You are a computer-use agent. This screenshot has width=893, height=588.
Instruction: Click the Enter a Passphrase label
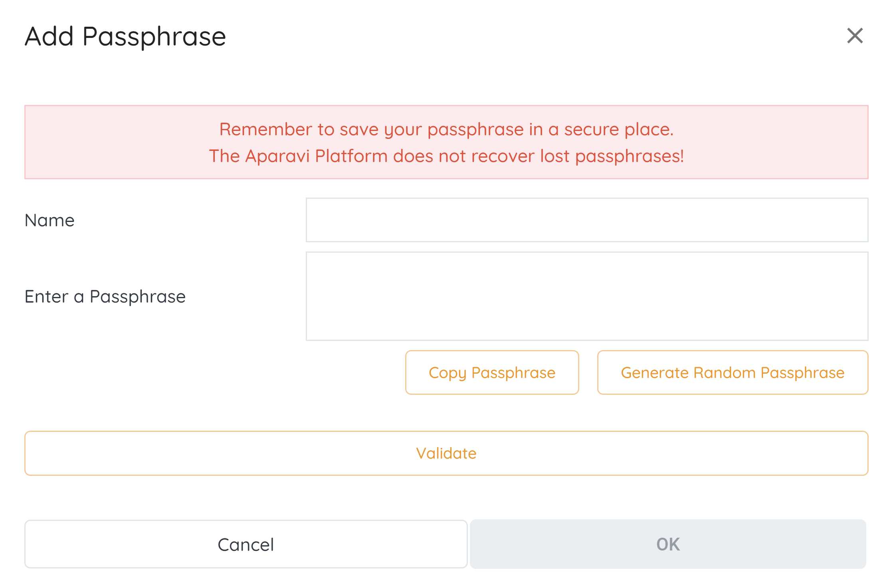[105, 297]
